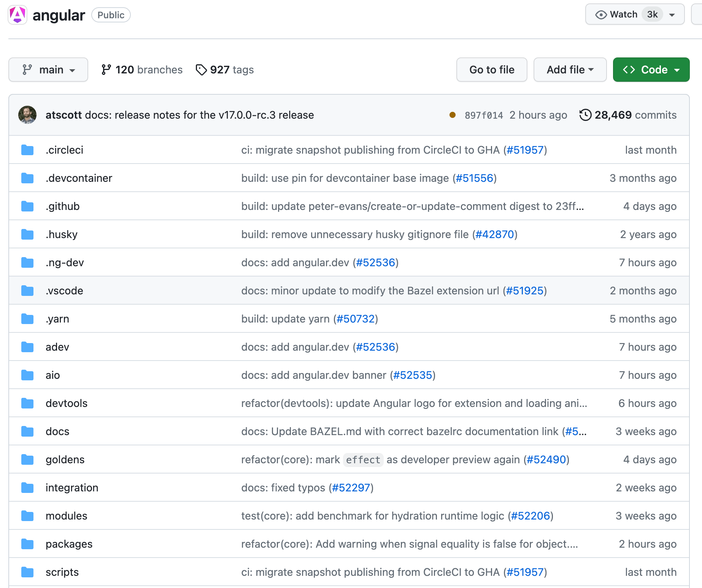Open the .github folder name

[63, 206]
